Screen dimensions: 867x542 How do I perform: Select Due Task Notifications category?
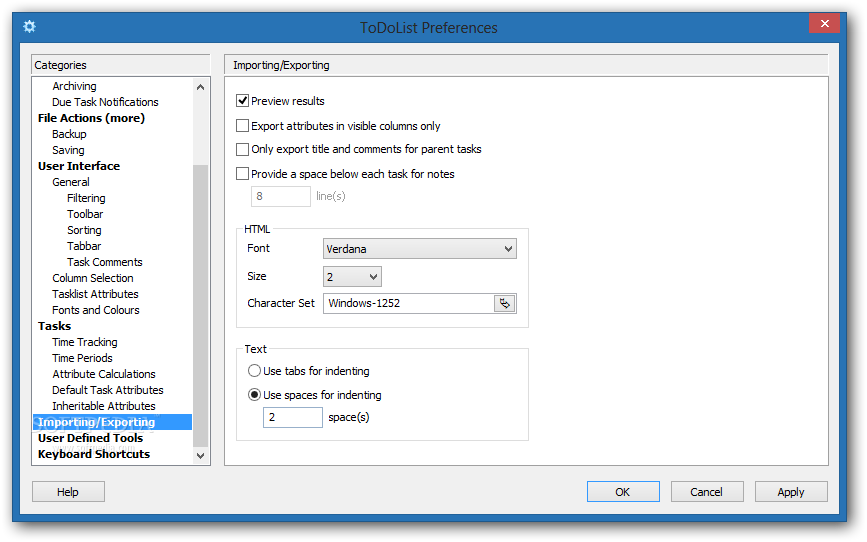point(105,102)
